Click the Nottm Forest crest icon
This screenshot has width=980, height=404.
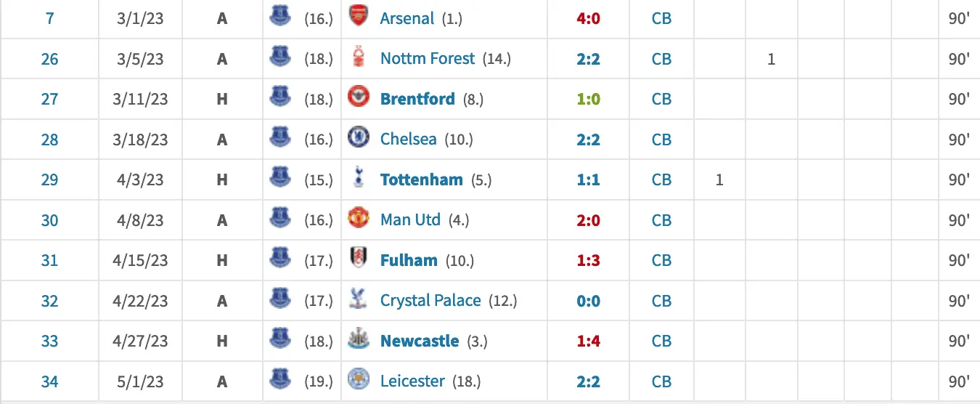coord(359,58)
